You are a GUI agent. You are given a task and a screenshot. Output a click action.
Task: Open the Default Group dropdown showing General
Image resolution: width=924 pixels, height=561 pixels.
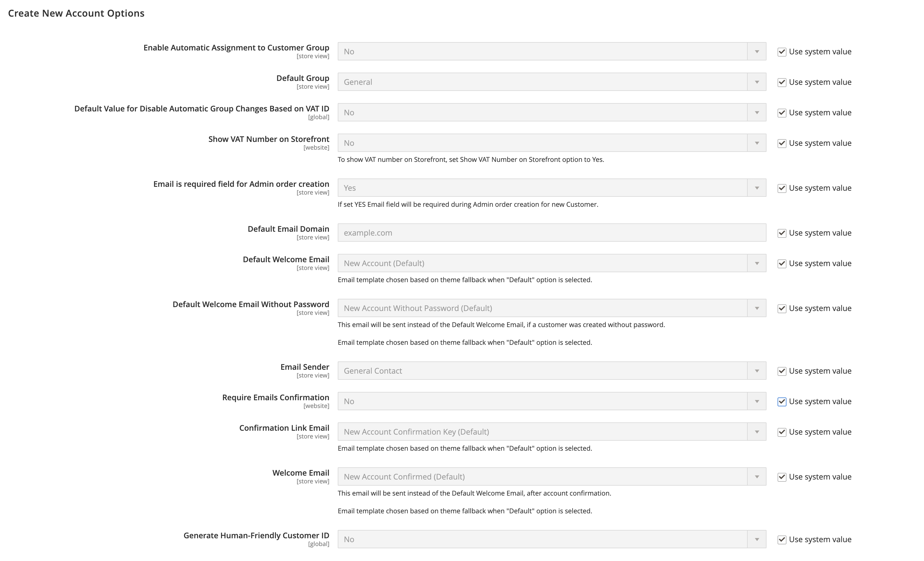[x=552, y=82]
